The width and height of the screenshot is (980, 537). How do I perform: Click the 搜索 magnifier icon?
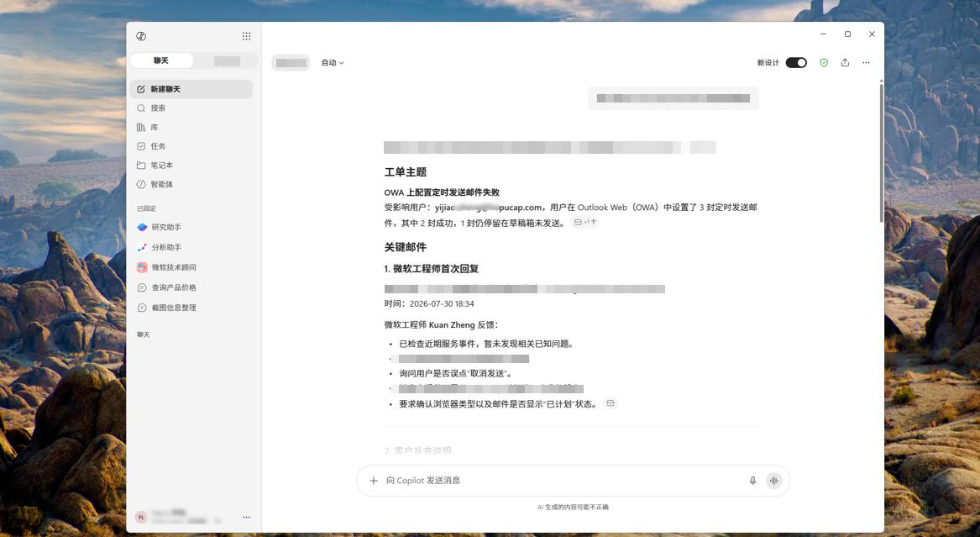[141, 108]
